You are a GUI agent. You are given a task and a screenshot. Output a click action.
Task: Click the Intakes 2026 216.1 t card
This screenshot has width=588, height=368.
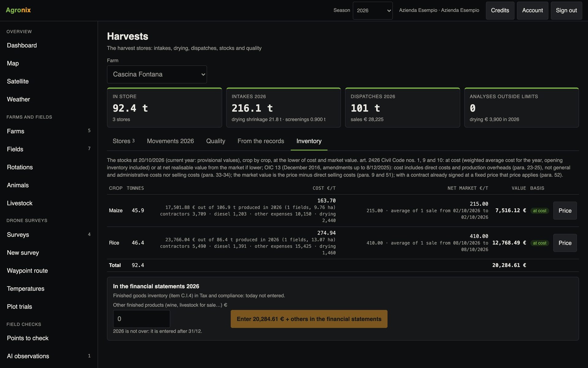pos(283,108)
